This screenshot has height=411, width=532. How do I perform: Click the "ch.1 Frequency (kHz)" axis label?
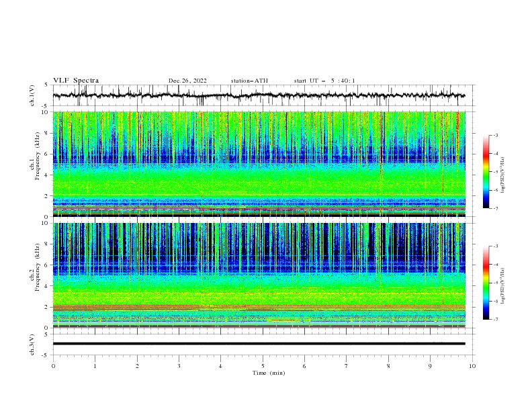coord(35,154)
